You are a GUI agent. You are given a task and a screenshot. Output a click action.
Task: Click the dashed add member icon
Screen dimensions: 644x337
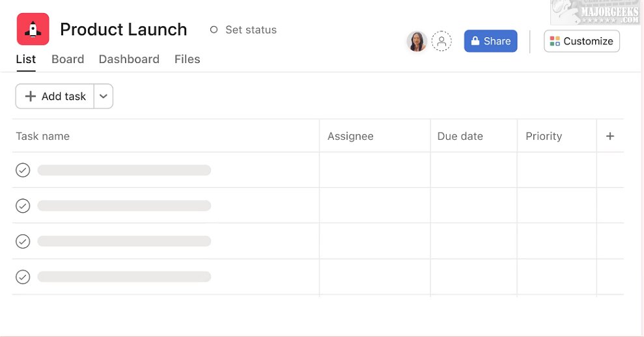click(x=441, y=41)
